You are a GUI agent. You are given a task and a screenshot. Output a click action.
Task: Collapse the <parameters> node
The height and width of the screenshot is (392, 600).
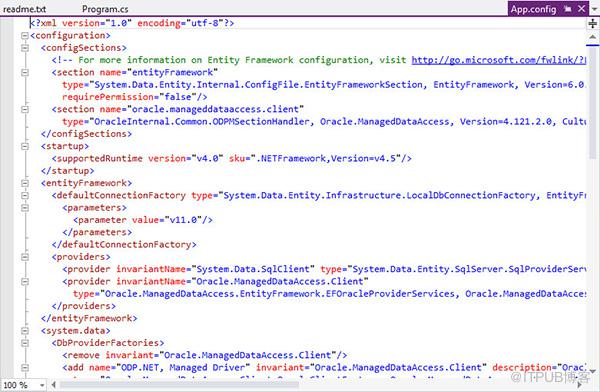(x=25, y=207)
